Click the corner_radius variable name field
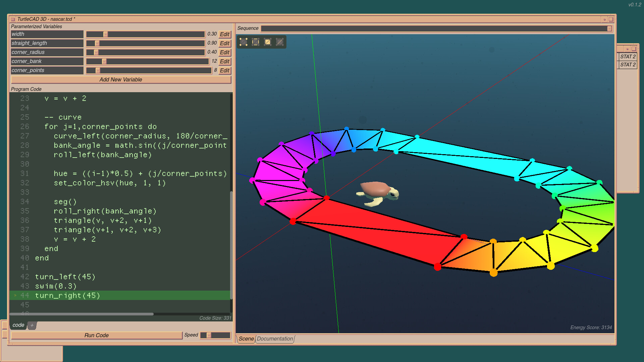Screen dimensions: 644x362 tap(47, 52)
